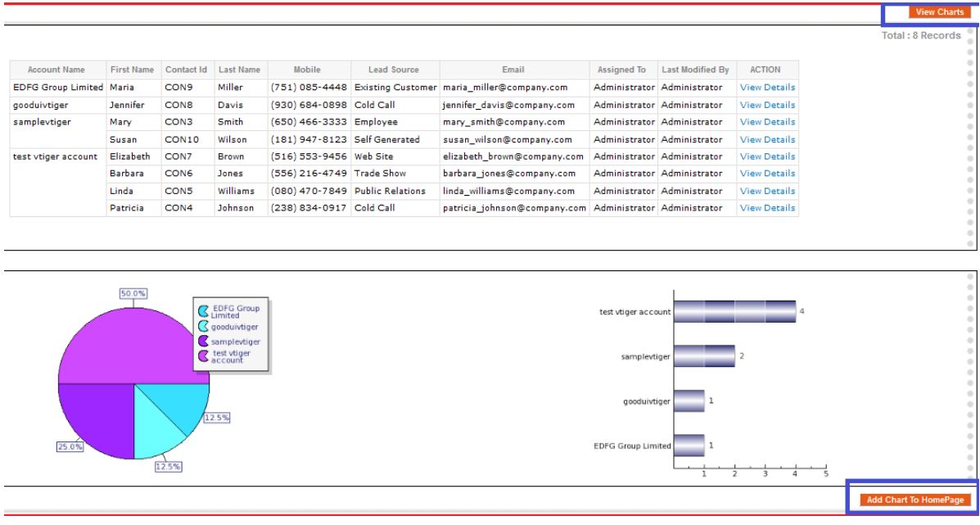Open View Details for Patricia Johnson
The width and height of the screenshot is (980, 525).
767,208
